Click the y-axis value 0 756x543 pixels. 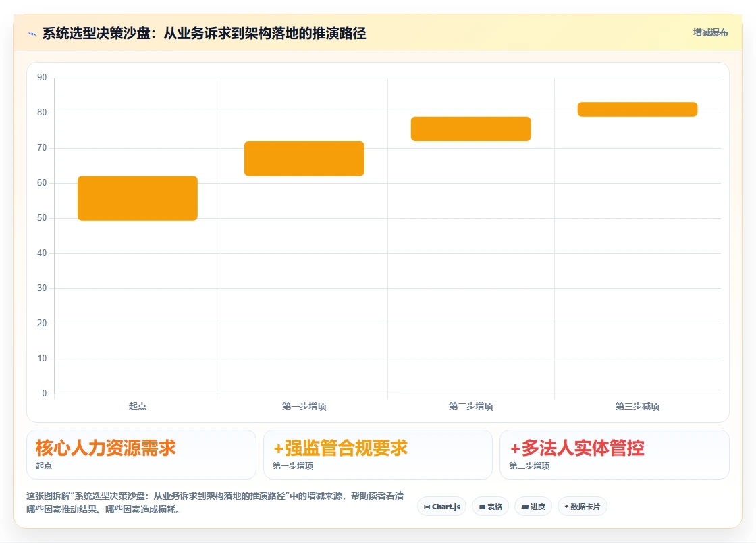coord(45,394)
